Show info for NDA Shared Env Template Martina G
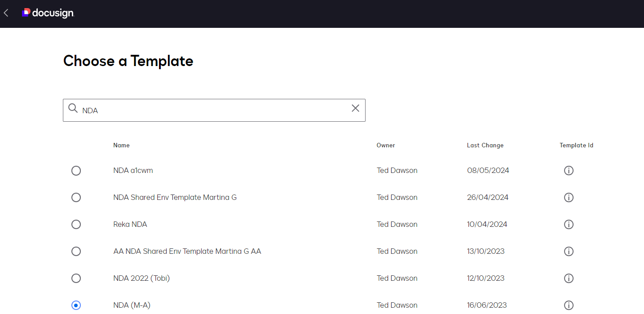644x314 pixels. [569, 197]
